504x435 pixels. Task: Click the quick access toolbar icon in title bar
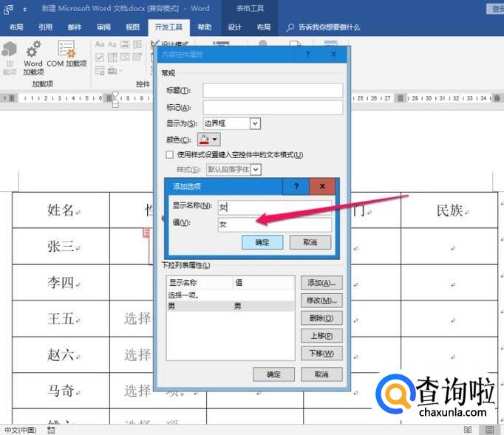click(8, 10)
